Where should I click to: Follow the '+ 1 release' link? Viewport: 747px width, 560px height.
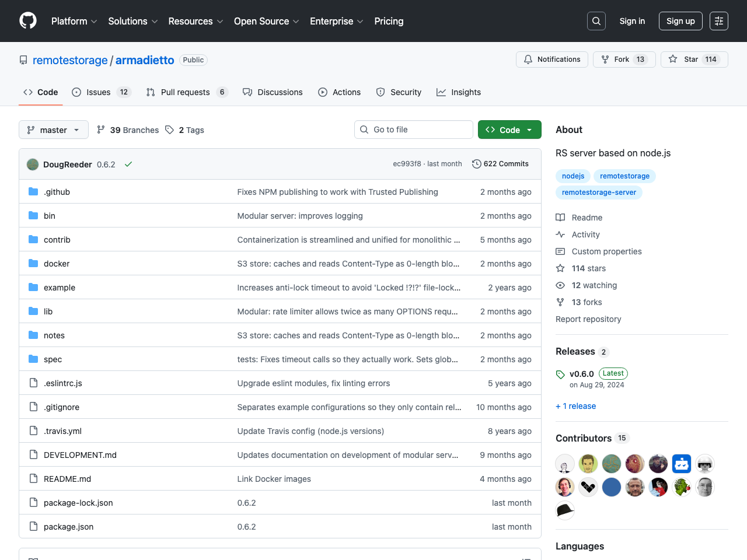[575, 406]
